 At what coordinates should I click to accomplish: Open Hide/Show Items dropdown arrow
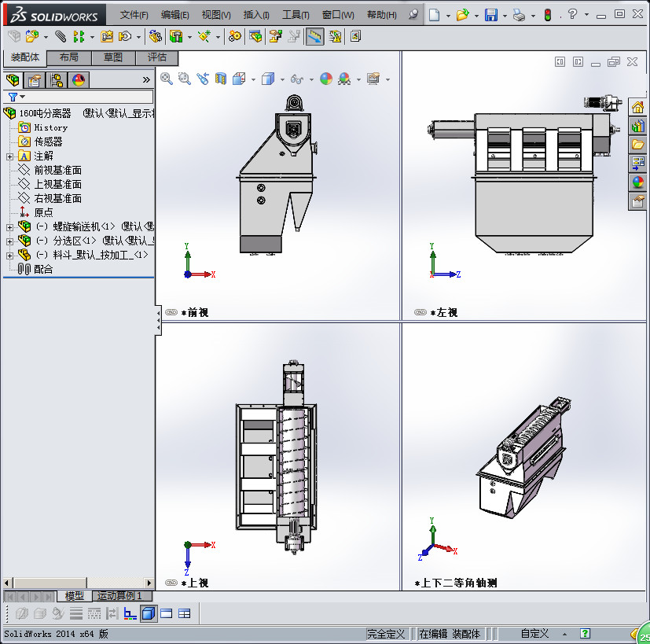(311, 79)
